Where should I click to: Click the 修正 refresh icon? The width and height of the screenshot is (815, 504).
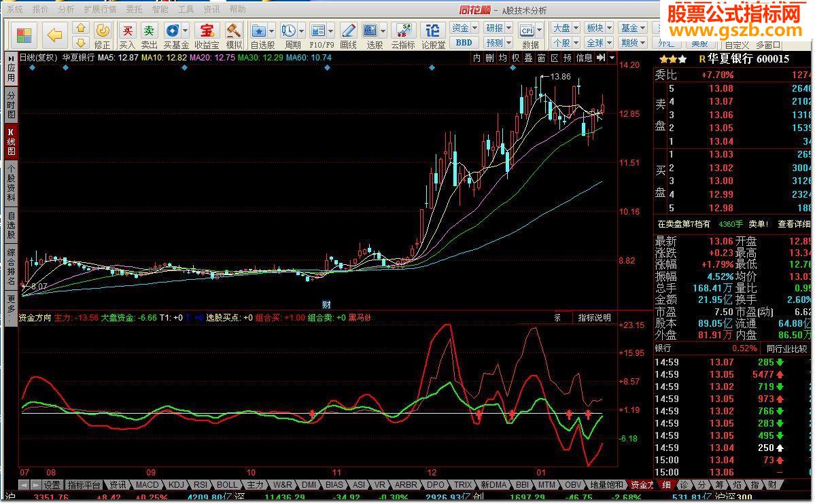click(x=103, y=35)
